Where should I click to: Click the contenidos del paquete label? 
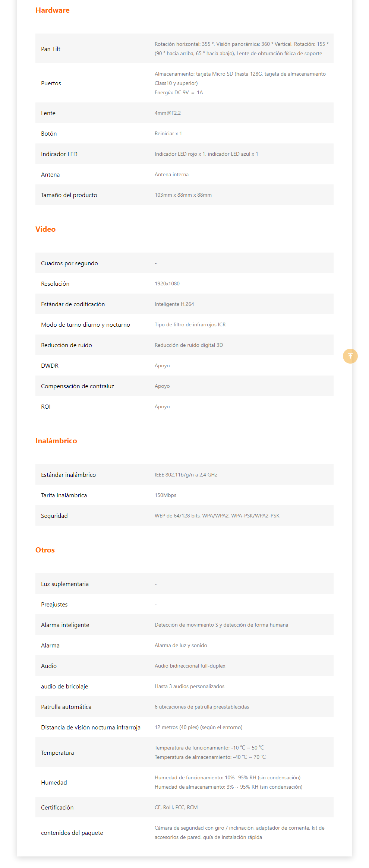(72, 833)
